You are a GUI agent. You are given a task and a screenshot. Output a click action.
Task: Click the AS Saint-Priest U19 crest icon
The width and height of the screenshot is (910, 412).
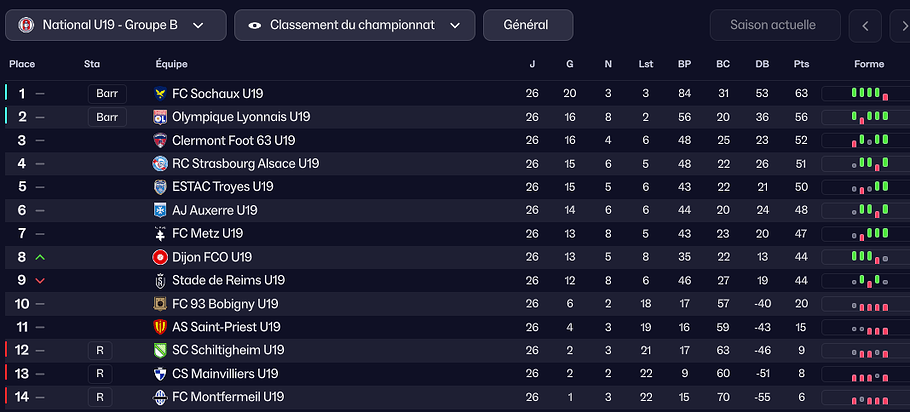(x=160, y=327)
